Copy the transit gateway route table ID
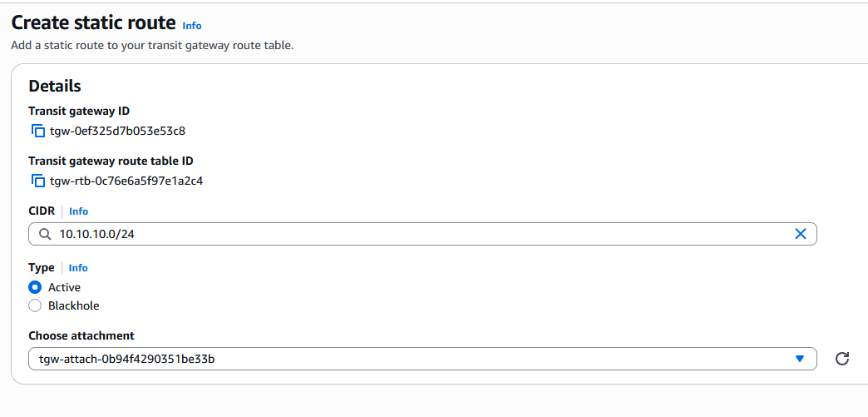This screenshot has height=417, width=868. pos(37,181)
